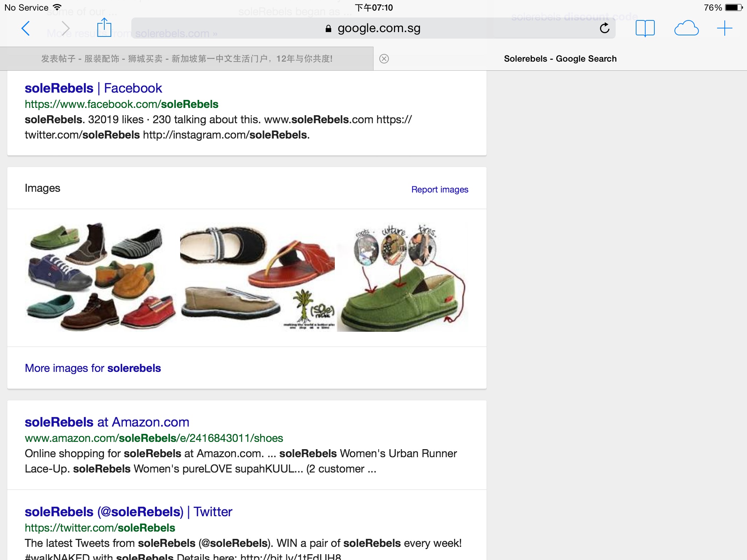Open facebook.com/soleRebels green URL
This screenshot has width=747, height=560.
coord(121,104)
